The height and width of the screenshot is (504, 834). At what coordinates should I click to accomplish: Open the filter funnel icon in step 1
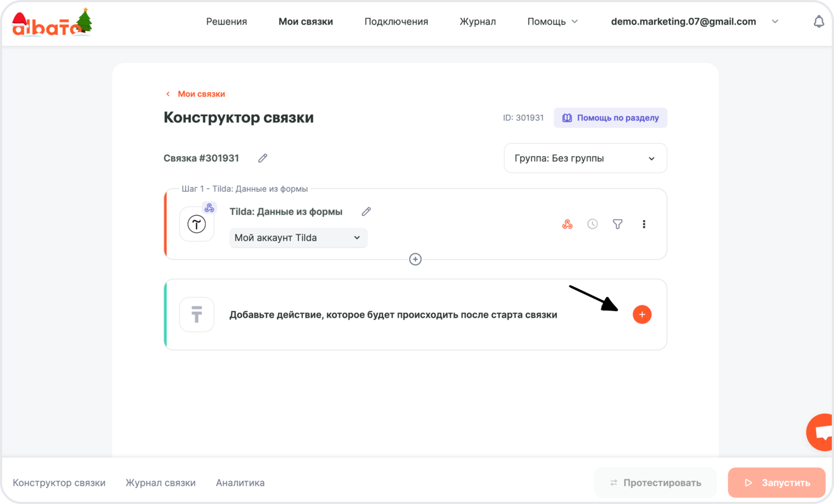(x=617, y=224)
